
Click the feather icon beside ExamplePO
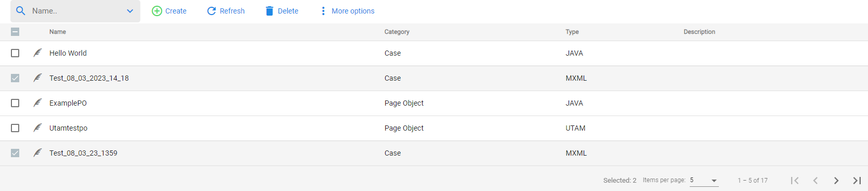point(37,103)
